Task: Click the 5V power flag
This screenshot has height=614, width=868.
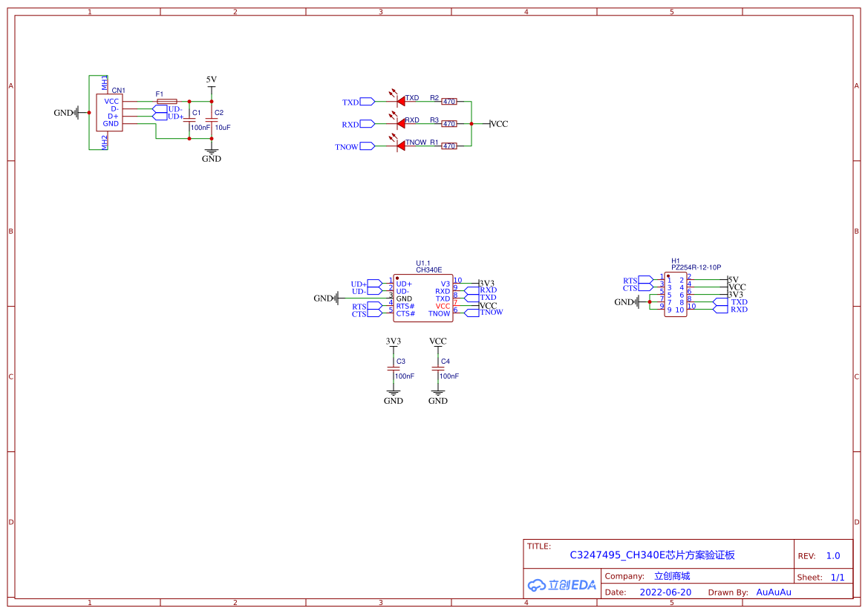Action: pyautogui.click(x=212, y=84)
